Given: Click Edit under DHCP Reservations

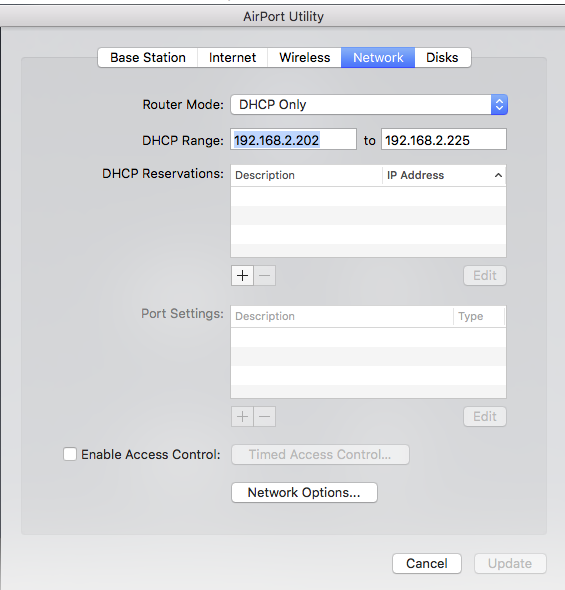Looking at the screenshot, I should coord(485,275).
